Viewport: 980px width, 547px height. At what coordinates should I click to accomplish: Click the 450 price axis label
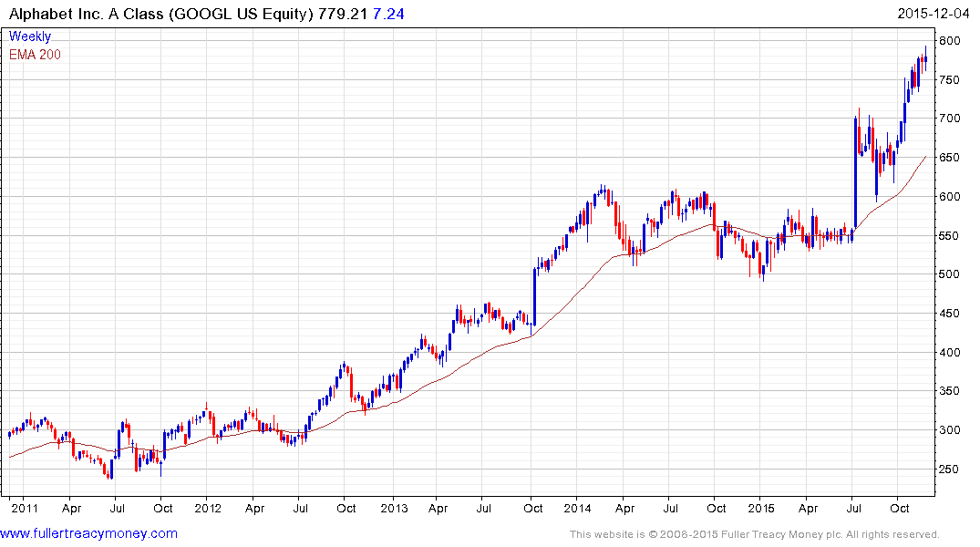click(x=949, y=314)
